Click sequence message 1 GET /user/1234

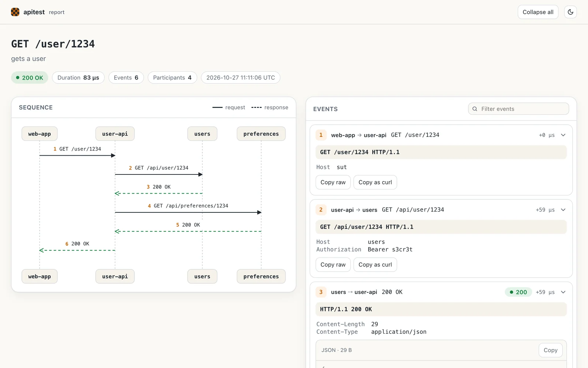coord(77,149)
